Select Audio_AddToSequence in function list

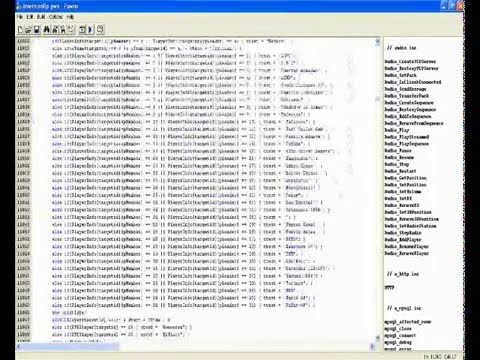(408, 116)
